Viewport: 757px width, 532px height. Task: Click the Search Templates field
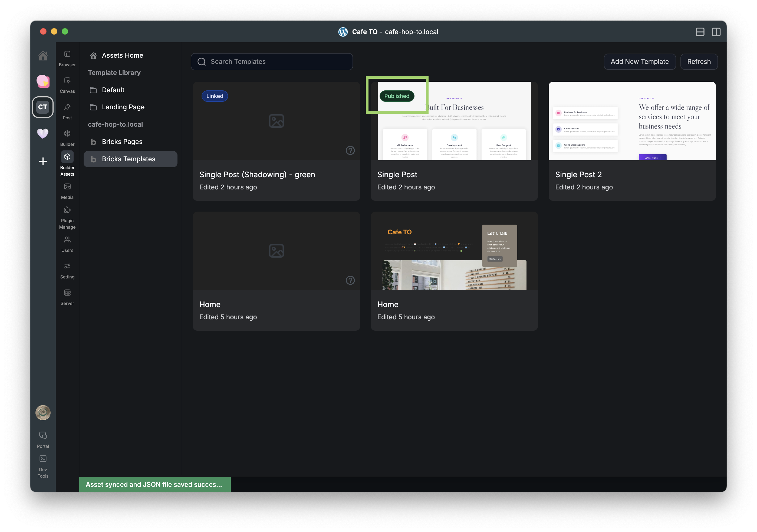point(272,62)
